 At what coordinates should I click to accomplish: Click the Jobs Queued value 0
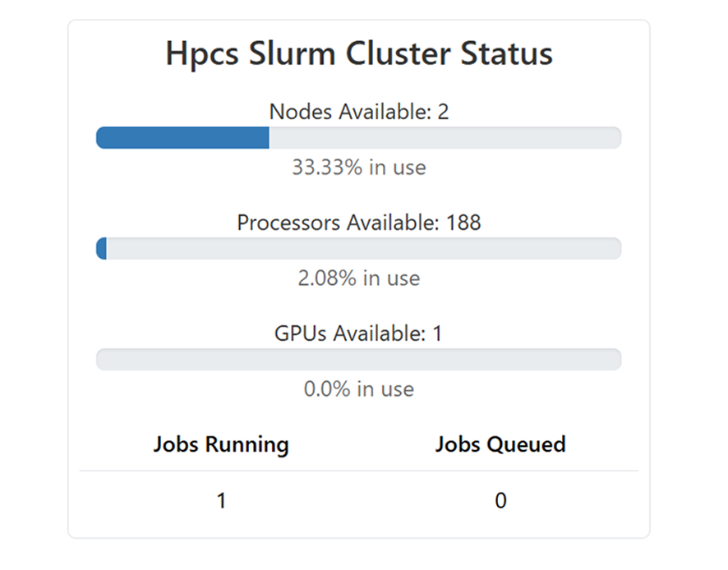[x=500, y=501]
